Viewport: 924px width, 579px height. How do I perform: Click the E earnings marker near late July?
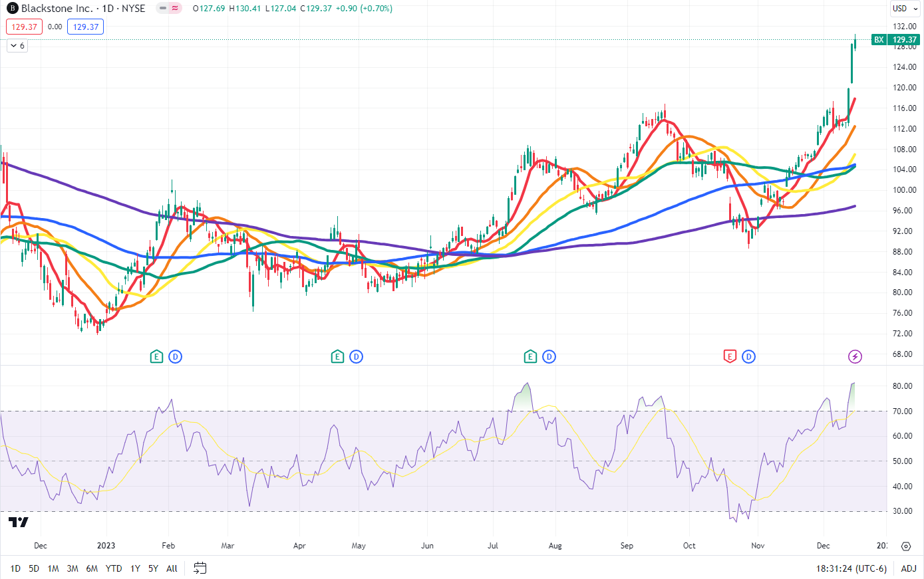click(530, 357)
